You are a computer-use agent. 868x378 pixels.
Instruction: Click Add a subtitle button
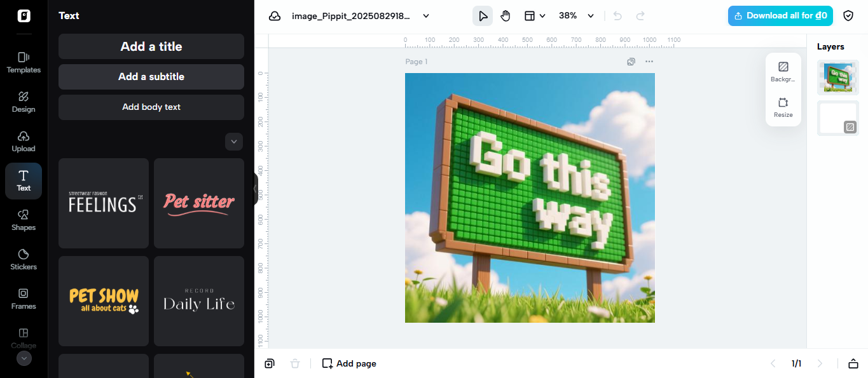pyautogui.click(x=151, y=77)
